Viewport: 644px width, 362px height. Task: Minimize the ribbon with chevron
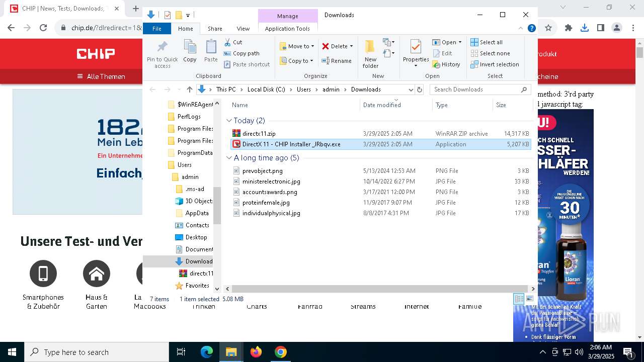tap(521, 29)
